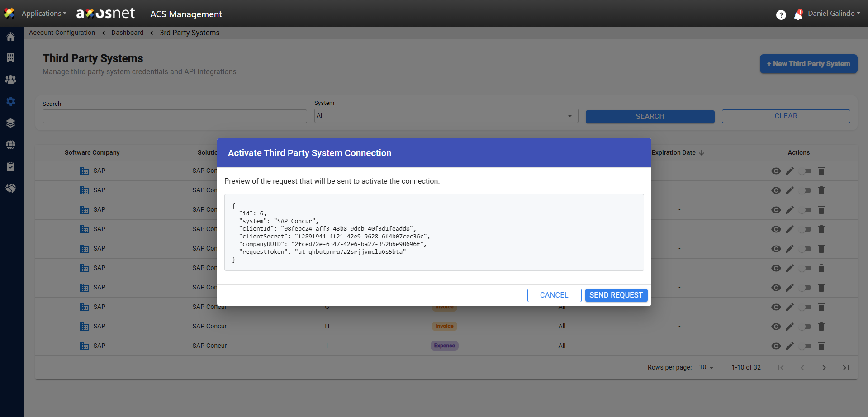Click the layers stack sidebar icon
Viewport: 868px width, 417px height.
point(11,123)
